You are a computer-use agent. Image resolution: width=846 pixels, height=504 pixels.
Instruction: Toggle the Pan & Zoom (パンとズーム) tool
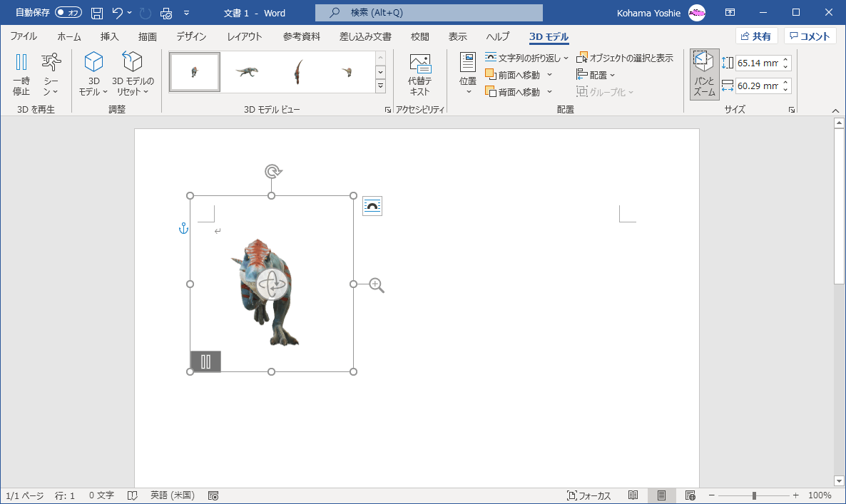tap(704, 75)
